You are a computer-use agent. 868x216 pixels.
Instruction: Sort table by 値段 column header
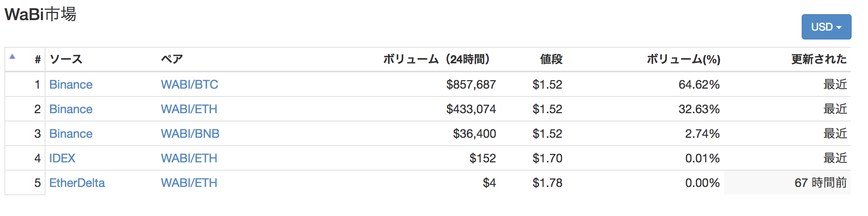pyautogui.click(x=551, y=59)
